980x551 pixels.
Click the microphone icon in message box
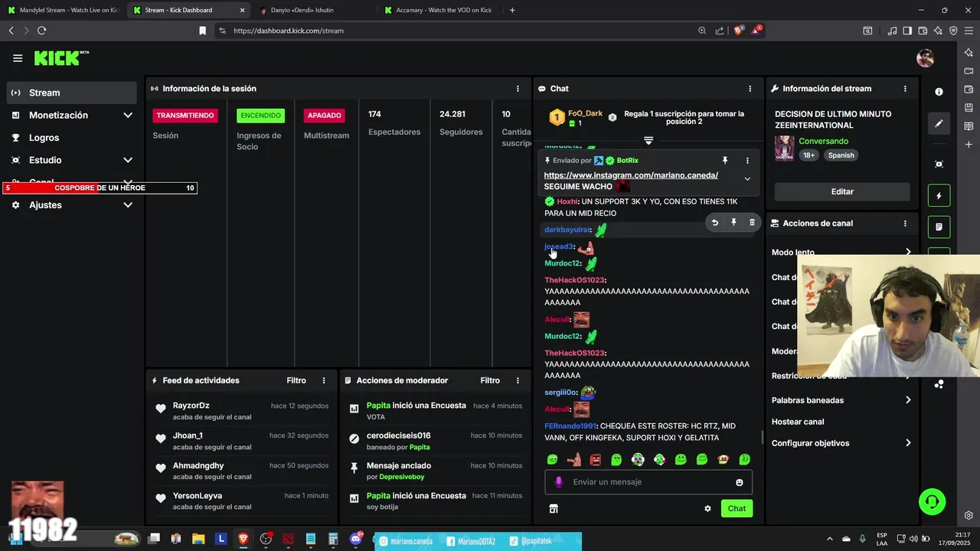point(558,482)
